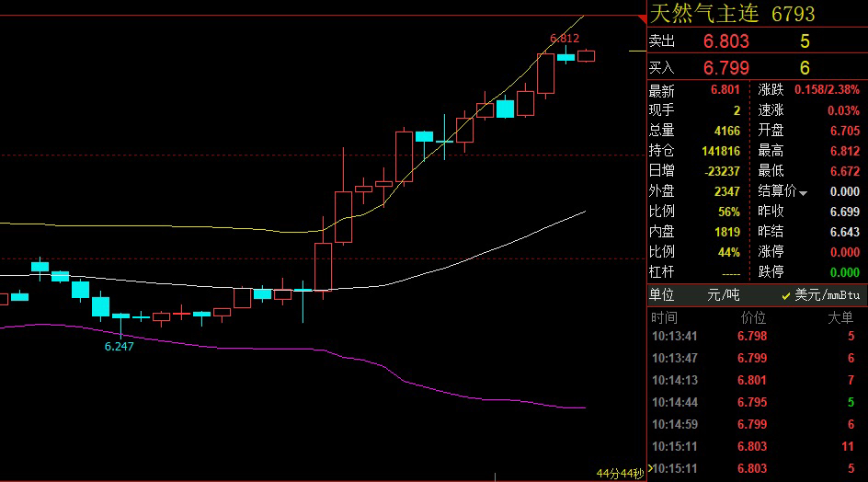The image size is (868, 482).
Task: Click the 天然气主连 contract title
Action: tap(703, 13)
